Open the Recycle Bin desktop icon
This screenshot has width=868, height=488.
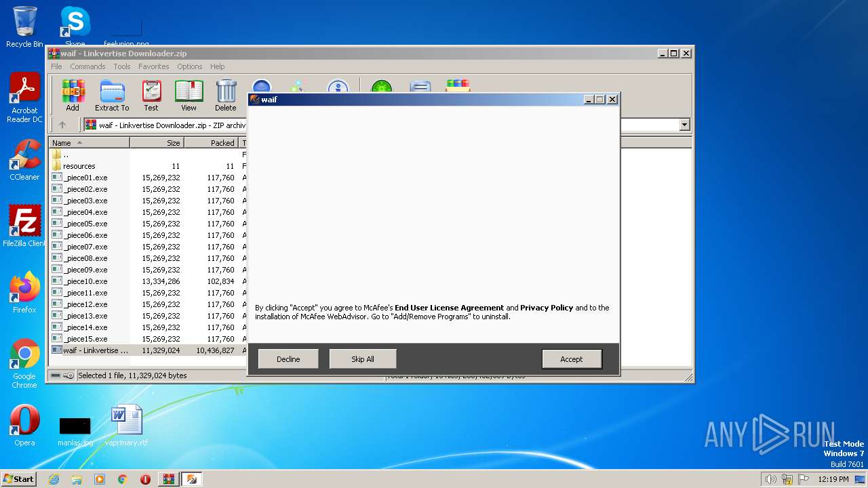24,27
